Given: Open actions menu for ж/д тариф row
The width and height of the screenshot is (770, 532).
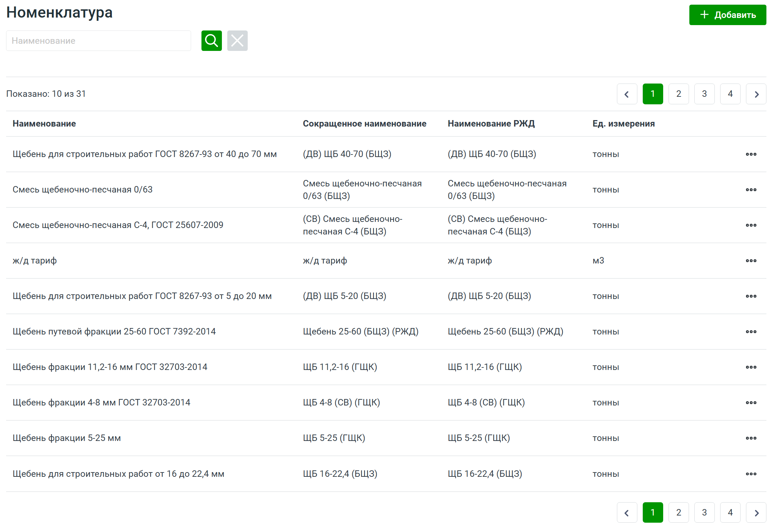Looking at the screenshot, I should point(751,261).
